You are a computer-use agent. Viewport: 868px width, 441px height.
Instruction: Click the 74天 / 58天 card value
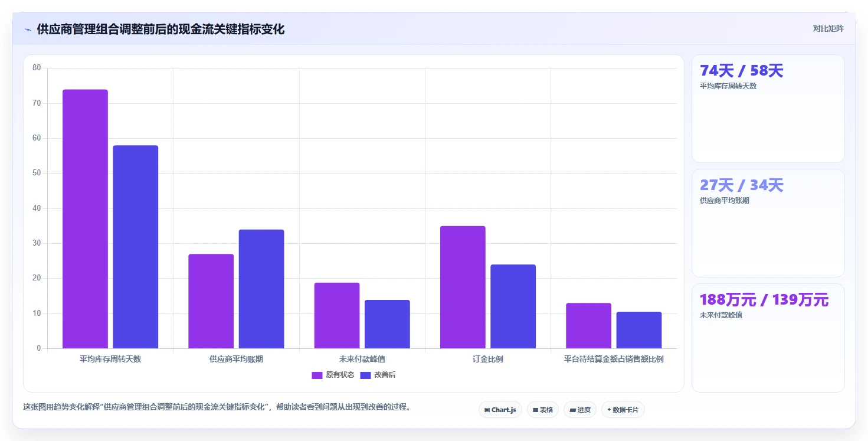coord(741,71)
